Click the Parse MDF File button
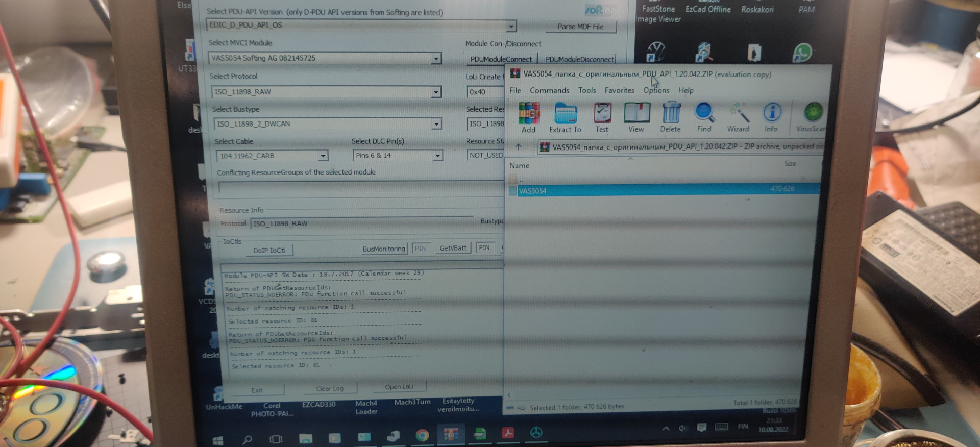980x447 pixels. tap(580, 27)
